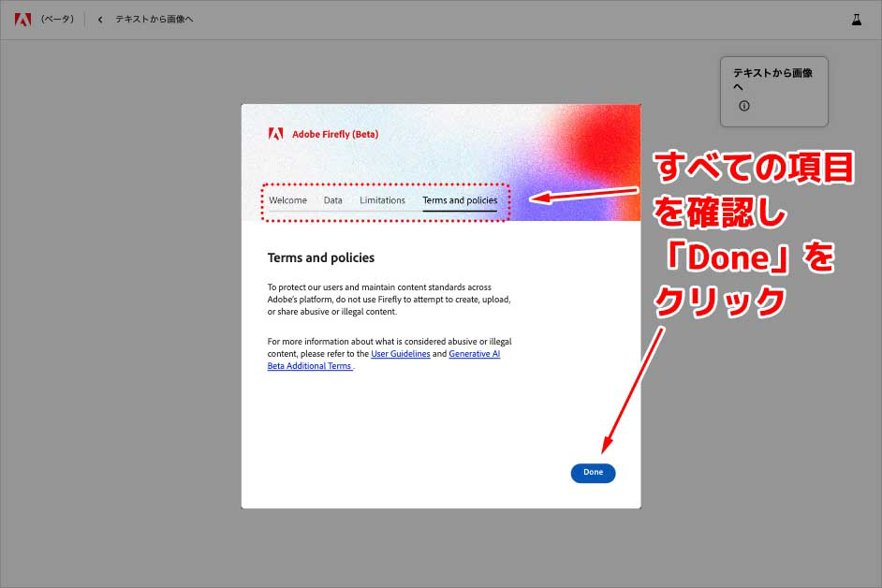Click the Adobe logo inside the Firefly dialog
Screen dimensions: 882x588
pyautogui.click(x=276, y=134)
